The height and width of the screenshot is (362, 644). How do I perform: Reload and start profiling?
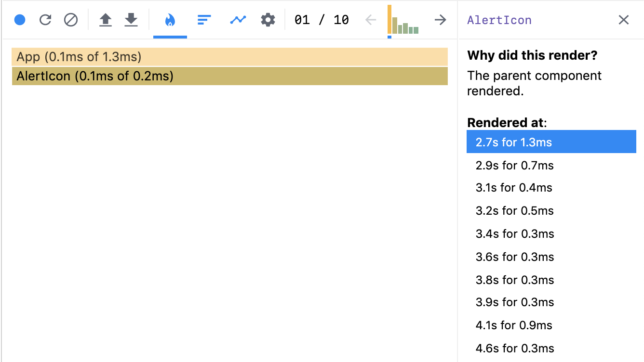tap(45, 20)
